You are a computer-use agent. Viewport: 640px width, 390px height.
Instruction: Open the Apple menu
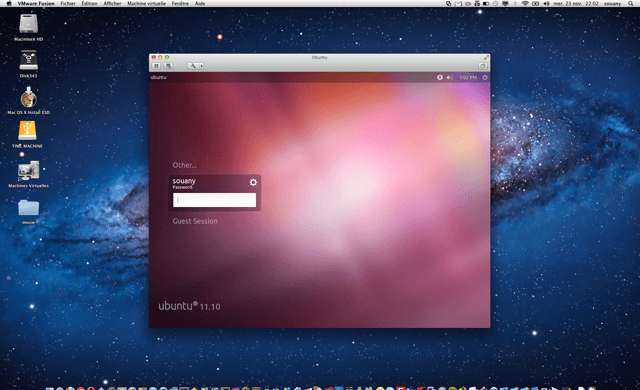(x=9, y=3)
